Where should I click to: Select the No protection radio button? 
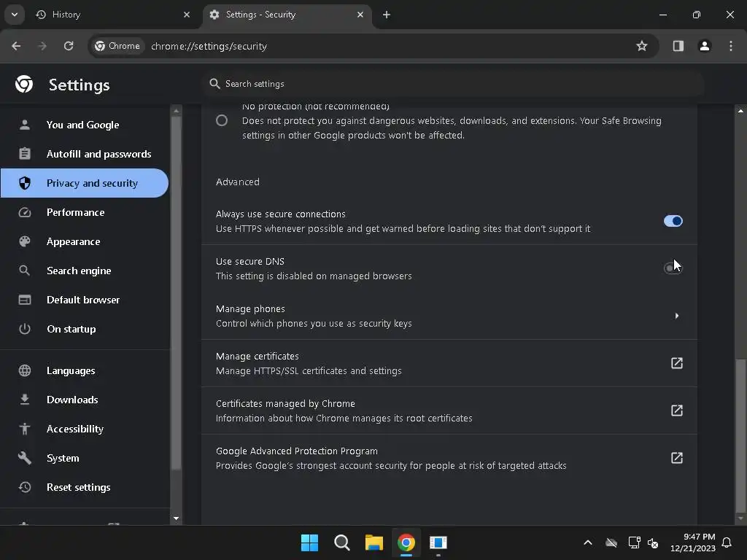222,120
